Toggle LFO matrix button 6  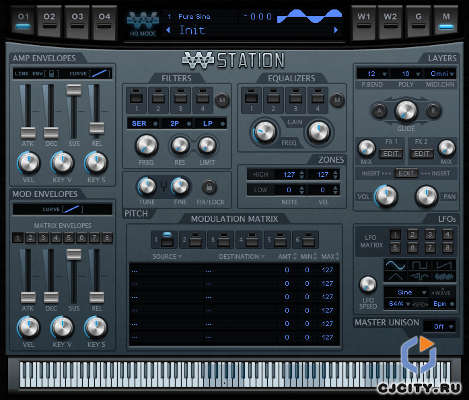pyautogui.click(x=412, y=248)
